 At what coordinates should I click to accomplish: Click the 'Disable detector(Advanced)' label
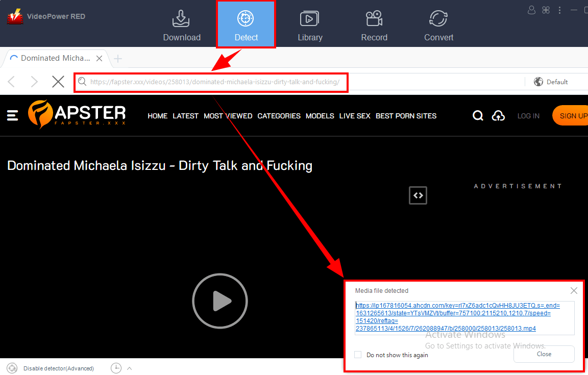59,369
